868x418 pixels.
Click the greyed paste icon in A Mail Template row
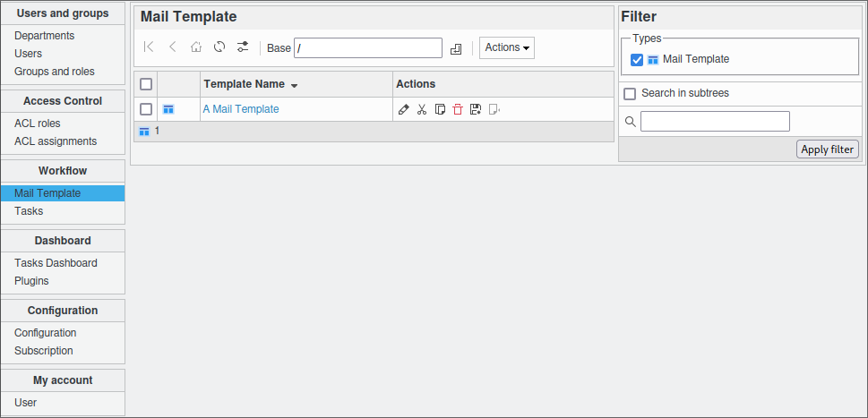[x=494, y=109]
